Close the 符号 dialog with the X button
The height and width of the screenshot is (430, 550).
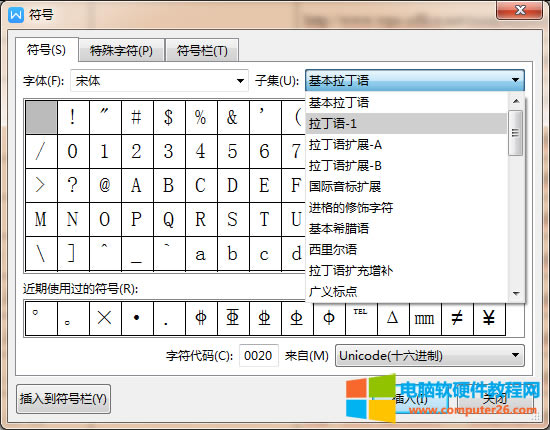519,10
